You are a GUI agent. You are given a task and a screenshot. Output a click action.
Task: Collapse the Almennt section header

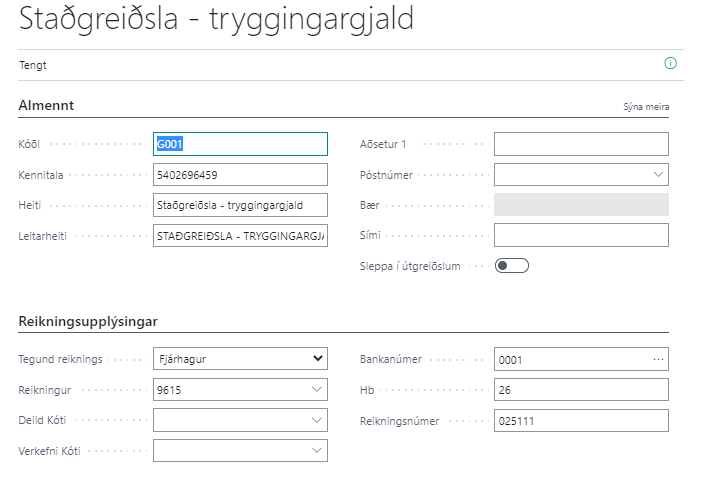[x=46, y=105]
